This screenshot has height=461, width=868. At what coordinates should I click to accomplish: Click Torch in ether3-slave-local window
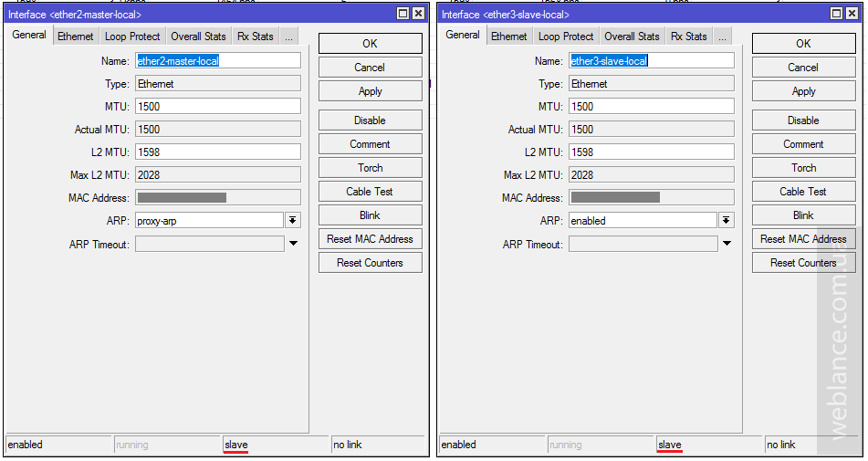[x=803, y=168]
